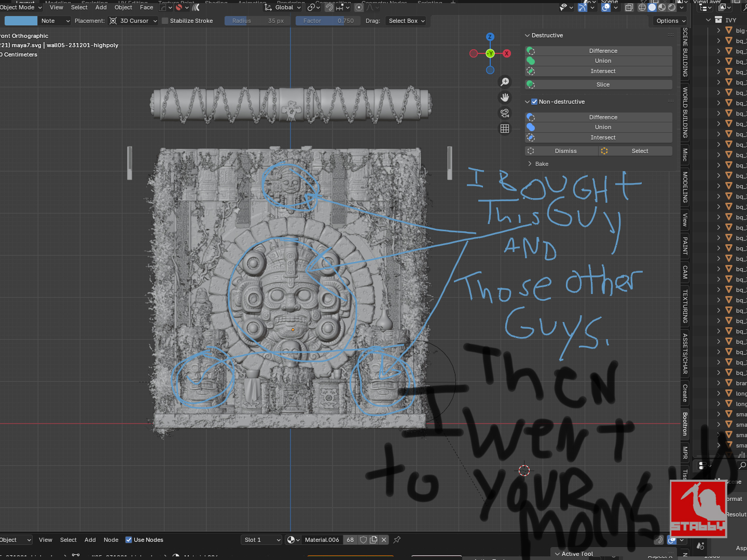Viewport: 747px width, 560px height.
Task: Switch orthographic/perspective via grid icon
Action: pyautogui.click(x=505, y=129)
